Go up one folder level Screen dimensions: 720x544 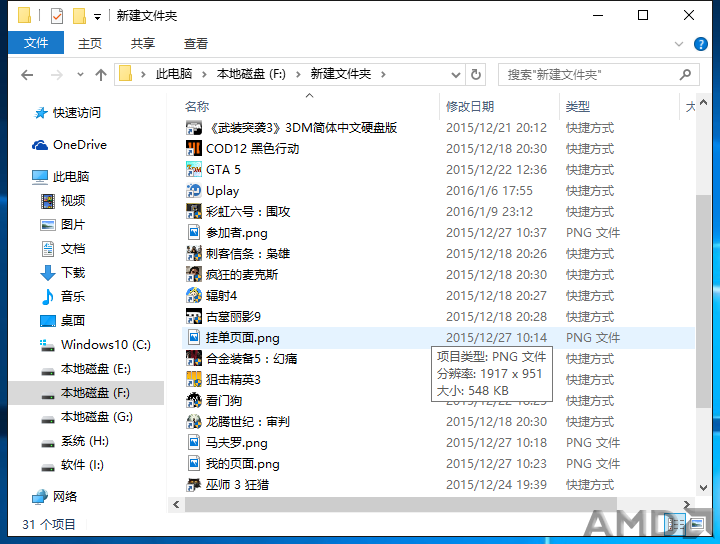pyautogui.click(x=101, y=74)
